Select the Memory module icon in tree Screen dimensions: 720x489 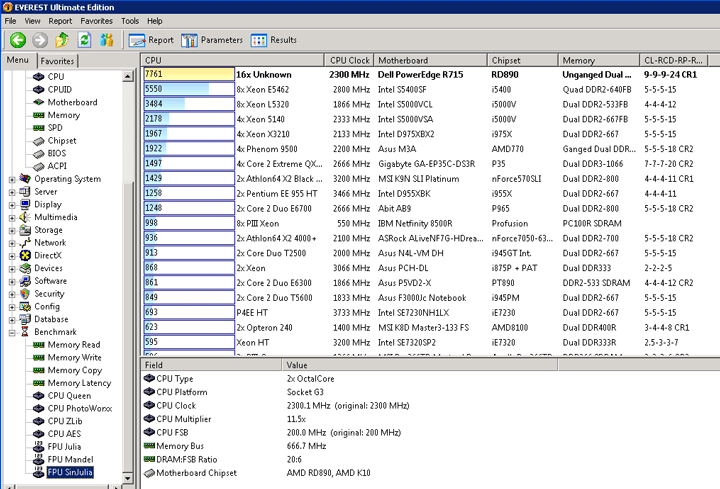click(x=39, y=115)
